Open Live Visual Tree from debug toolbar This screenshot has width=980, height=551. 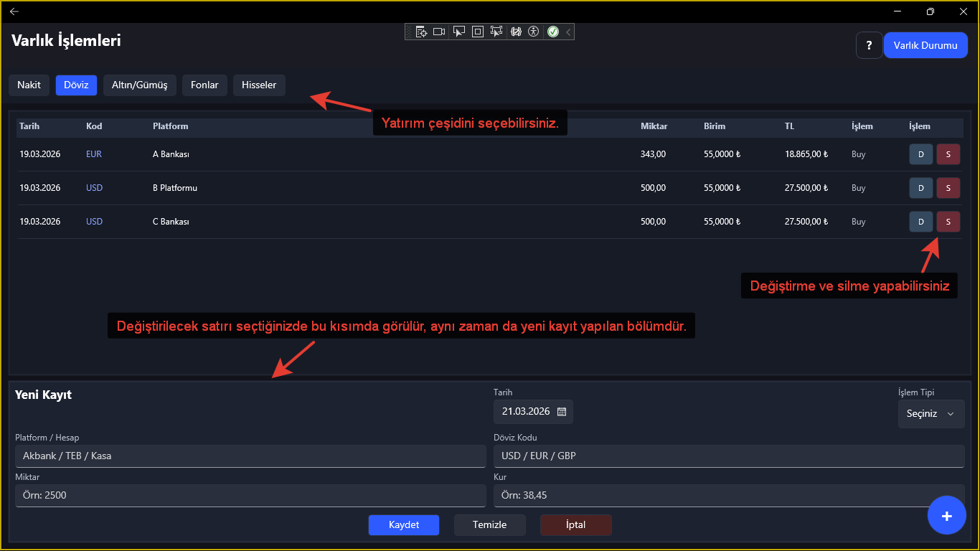[x=420, y=32]
